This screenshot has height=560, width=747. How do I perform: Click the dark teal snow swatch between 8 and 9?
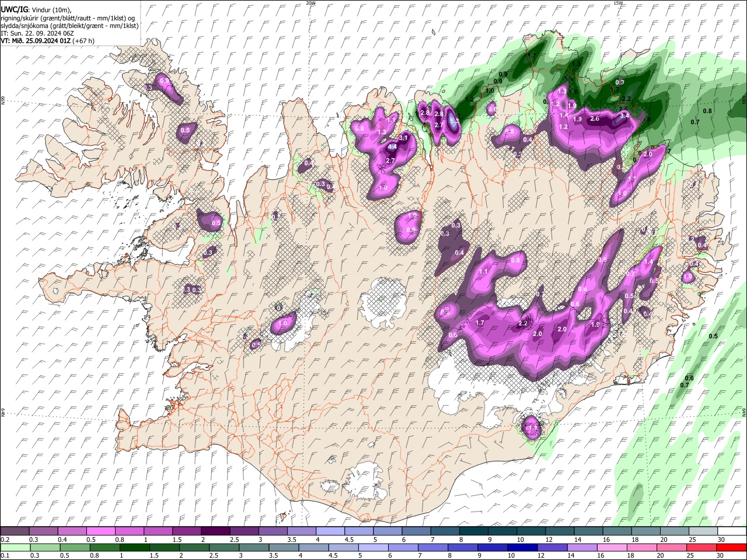click(474, 531)
